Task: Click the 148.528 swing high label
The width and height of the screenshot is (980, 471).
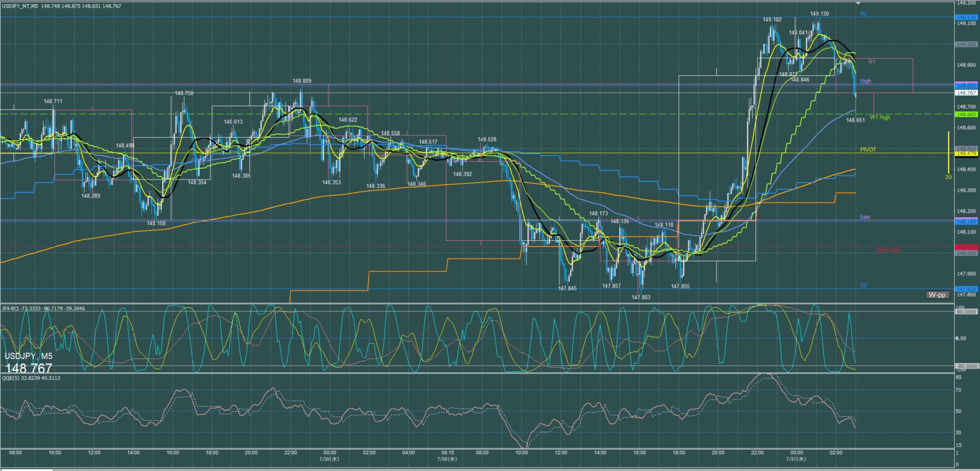Action: pos(487,139)
